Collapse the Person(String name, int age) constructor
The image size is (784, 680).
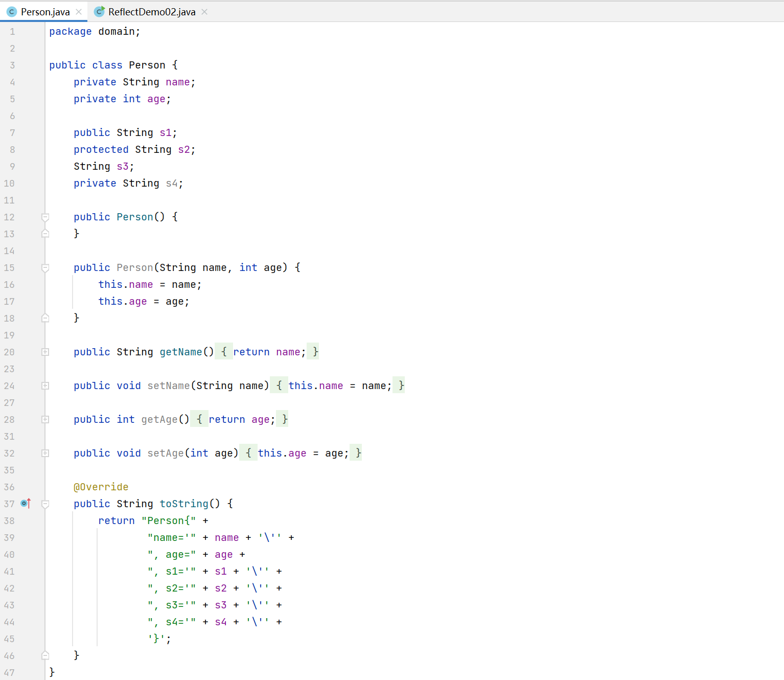(45, 268)
